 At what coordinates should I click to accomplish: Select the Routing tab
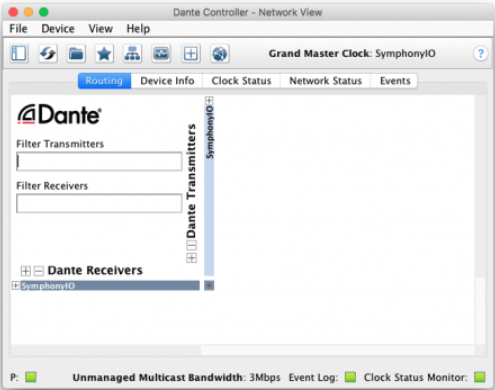(104, 81)
